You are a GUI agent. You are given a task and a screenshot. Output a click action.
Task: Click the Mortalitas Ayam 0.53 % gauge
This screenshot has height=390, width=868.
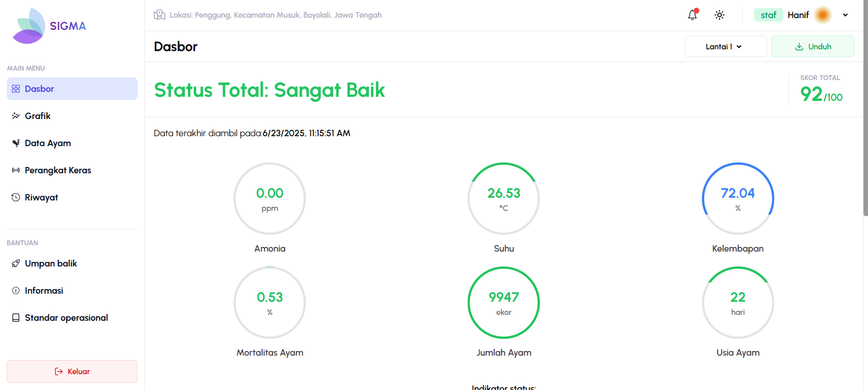[x=270, y=303]
